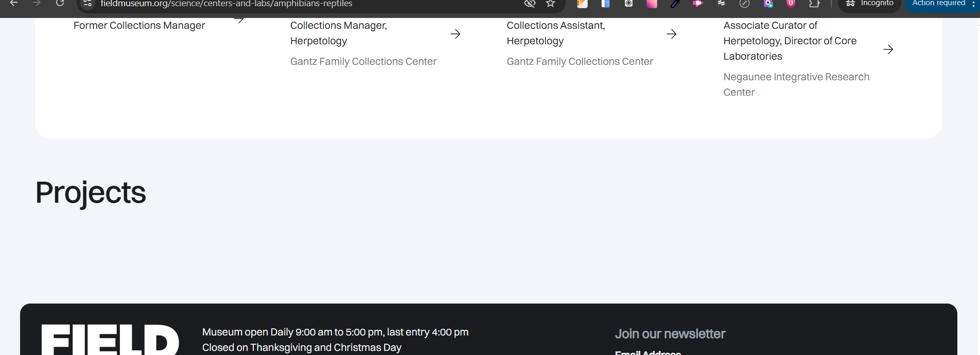Open Collections Manager, Herpetology profile arrow
The height and width of the screenshot is (355, 980).
455,34
